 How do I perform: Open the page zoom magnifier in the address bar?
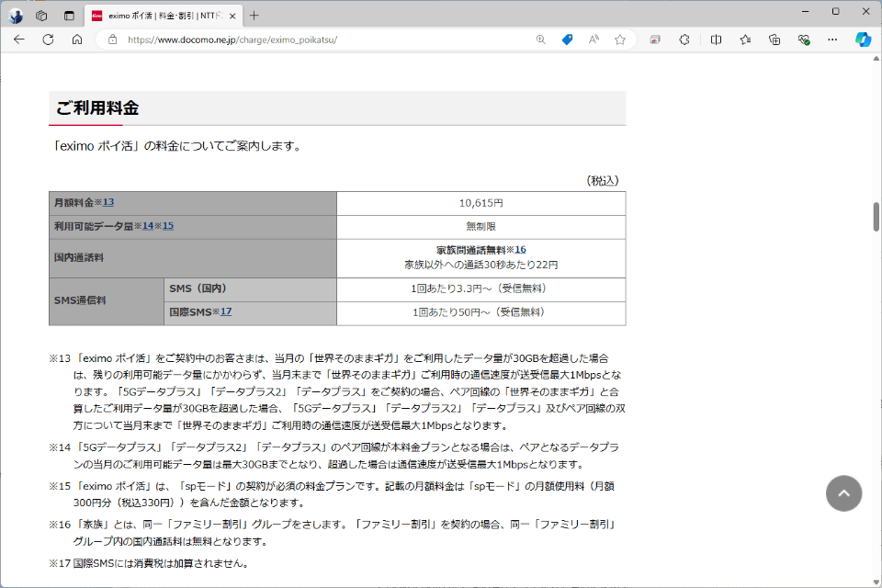tap(540, 40)
